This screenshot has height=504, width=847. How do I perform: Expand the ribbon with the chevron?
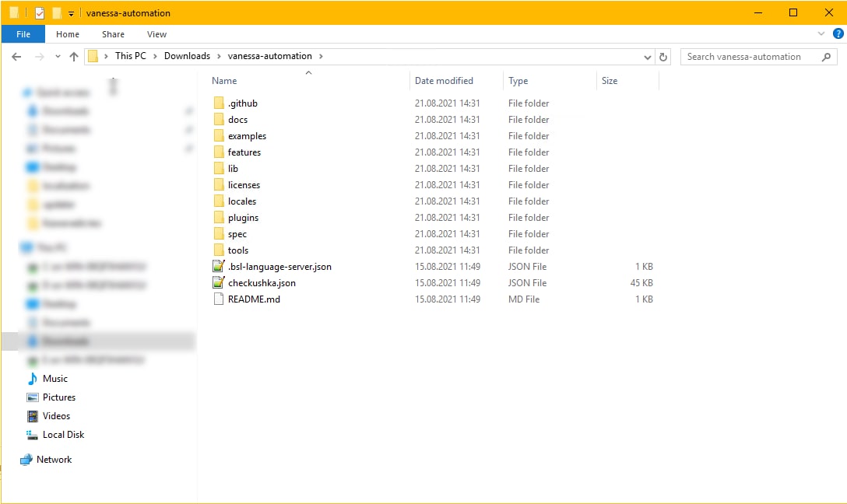[821, 33]
